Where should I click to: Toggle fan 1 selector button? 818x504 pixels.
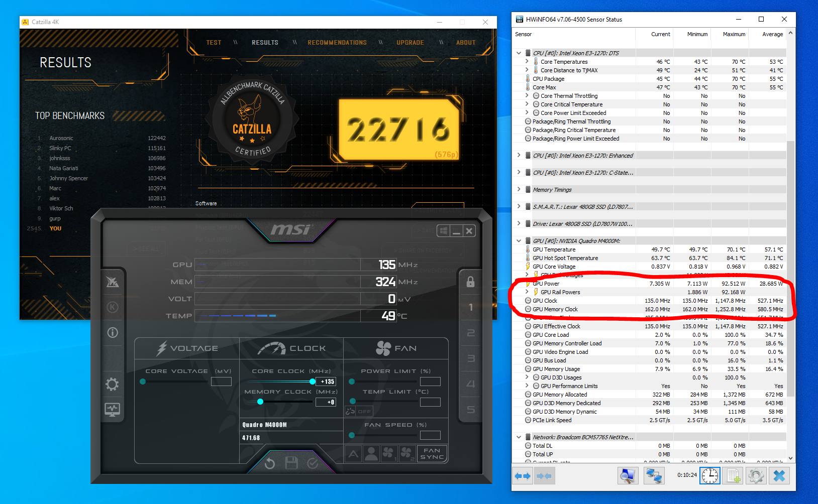pyautogui.click(x=389, y=454)
